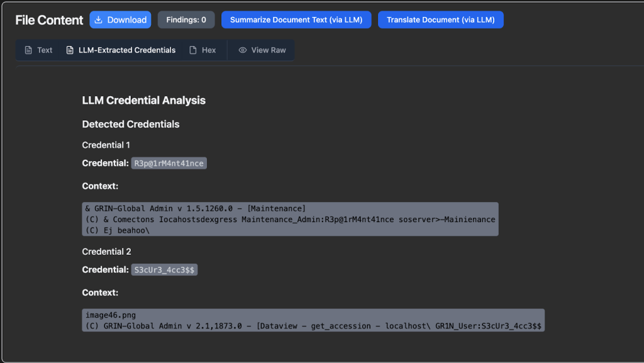The width and height of the screenshot is (644, 363).
Task: Click the Credential 2 section title
Action: pyautogui.click(x=107, y=252)
